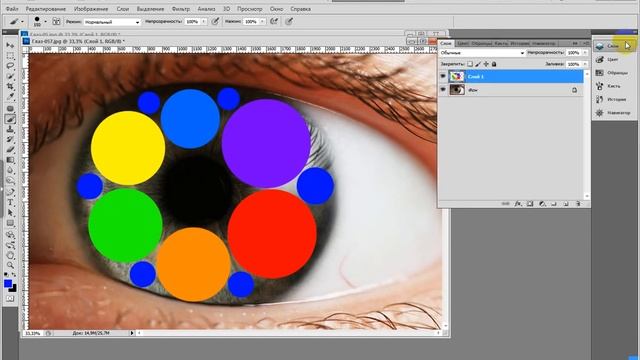Open the Редактирование menu
640x360 pixels.
pyautogui.click(x=46, y=9)
